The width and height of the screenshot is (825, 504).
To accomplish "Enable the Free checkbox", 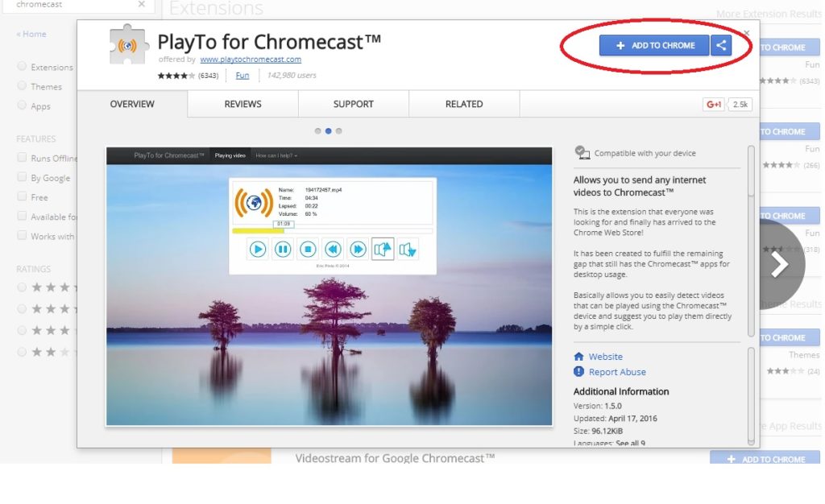I will pyautogui.click(x=22, y=196).
